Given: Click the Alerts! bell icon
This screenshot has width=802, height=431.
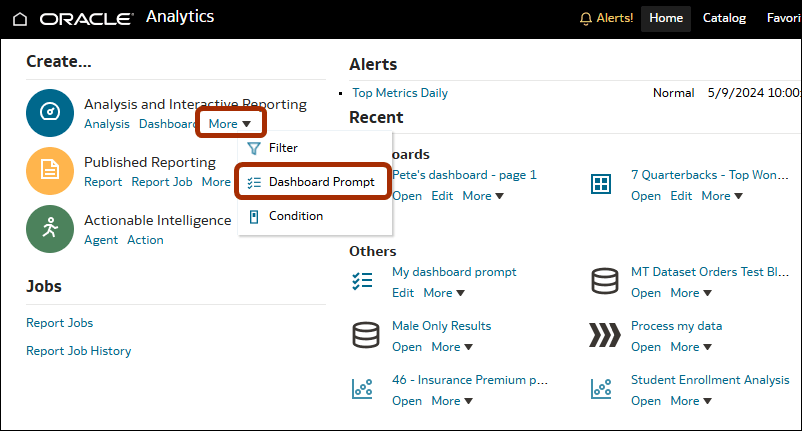Looking at the screenshot, I should 586,19.
